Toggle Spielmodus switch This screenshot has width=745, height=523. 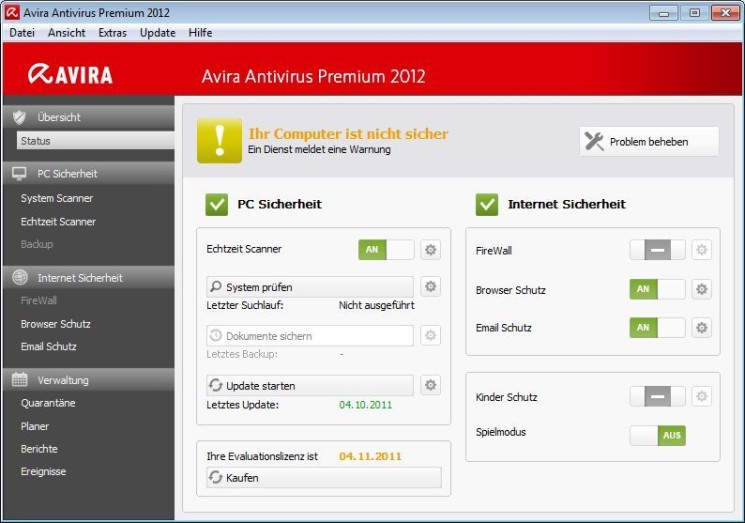658,435
